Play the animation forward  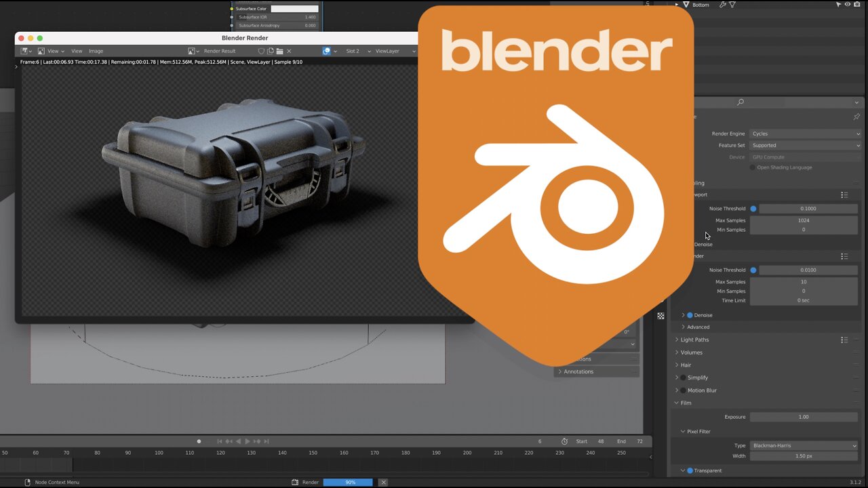point(247,441)
